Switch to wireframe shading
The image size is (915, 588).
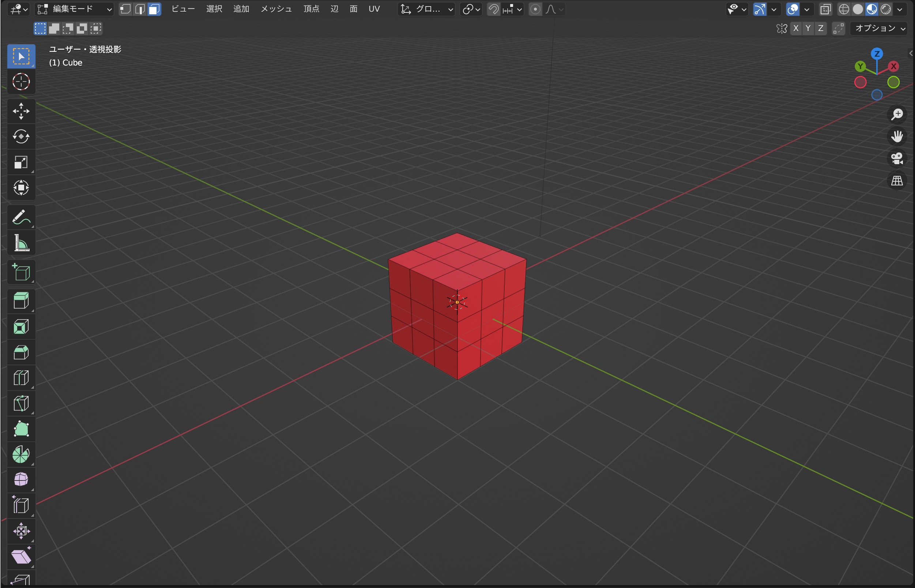click(x=844, y=9)
